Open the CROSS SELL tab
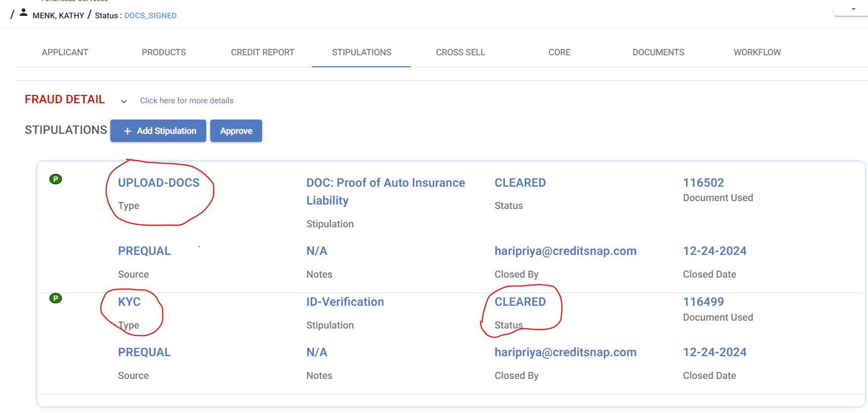 pyautogui.click(x=460, y=52)
